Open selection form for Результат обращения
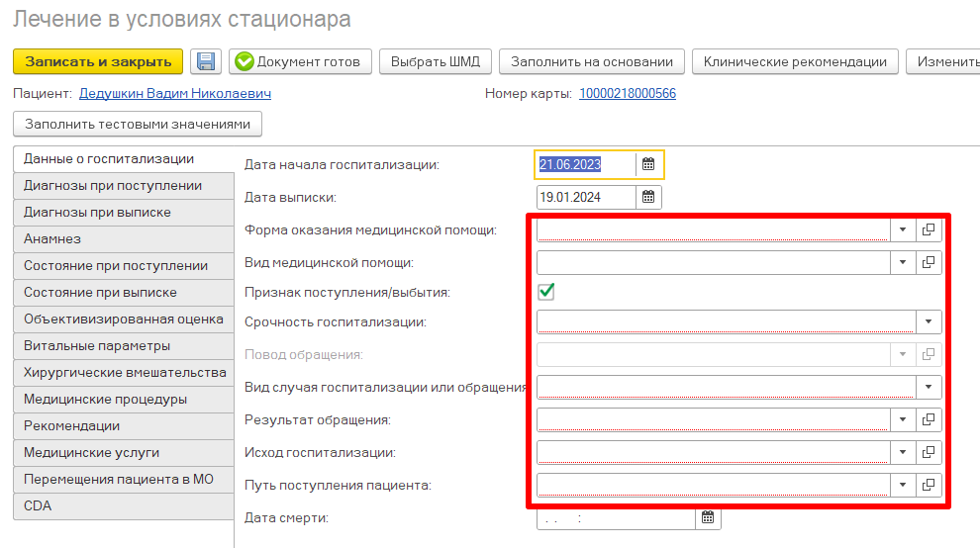 929,419
